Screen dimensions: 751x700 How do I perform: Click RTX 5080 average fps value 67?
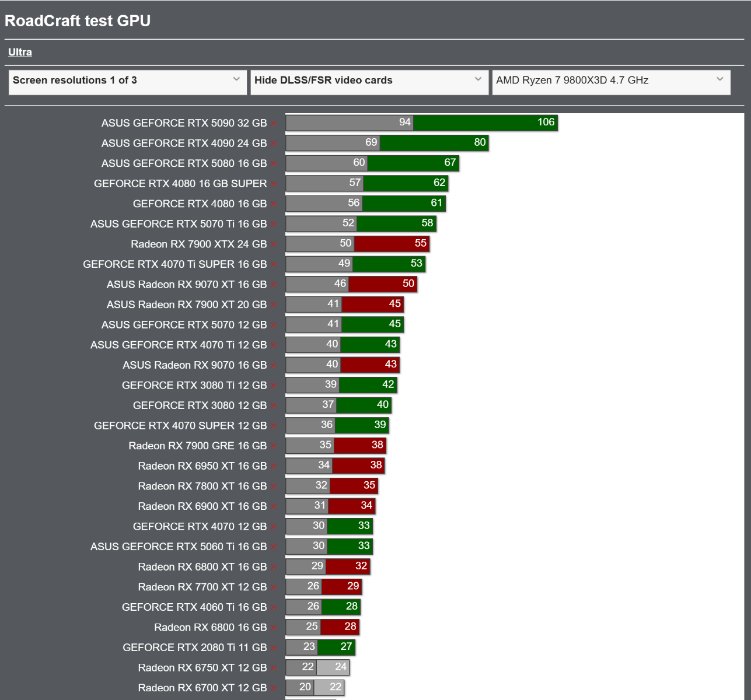tap(450, 162)
